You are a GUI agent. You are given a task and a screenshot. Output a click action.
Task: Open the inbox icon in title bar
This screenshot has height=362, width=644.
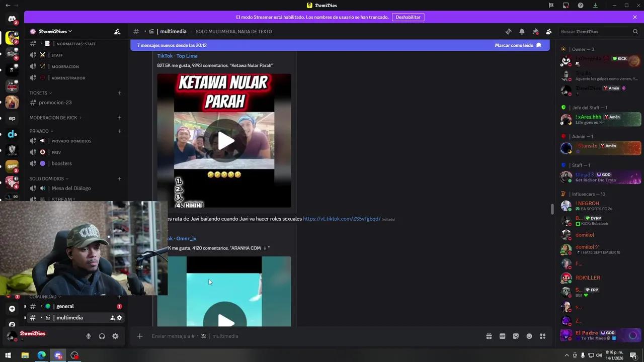click(566, 5)
